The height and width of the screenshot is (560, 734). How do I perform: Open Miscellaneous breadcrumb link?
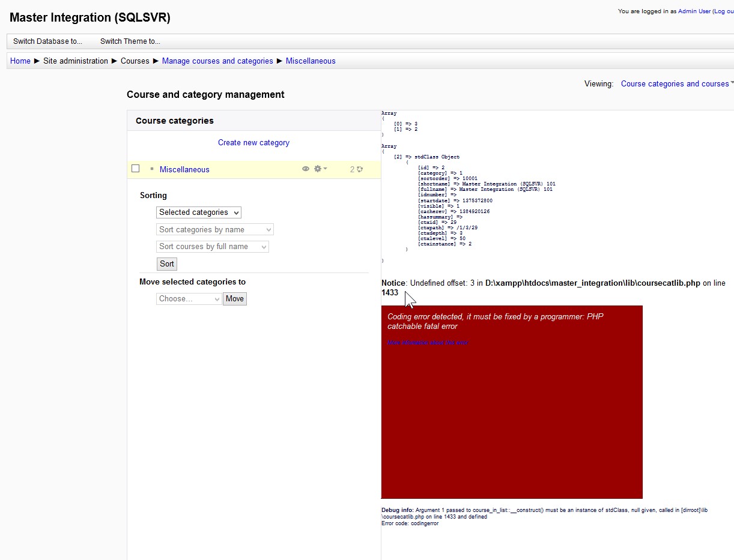coord(311,61)
